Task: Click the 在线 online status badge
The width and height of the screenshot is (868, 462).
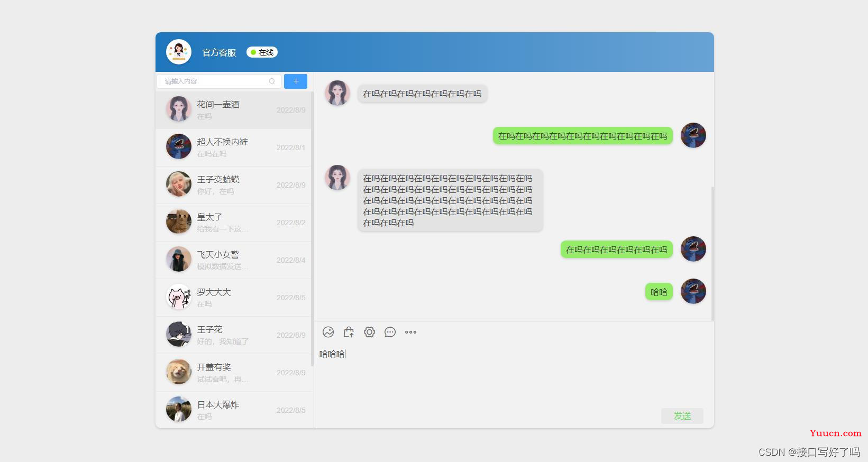Action: point(262,52)
